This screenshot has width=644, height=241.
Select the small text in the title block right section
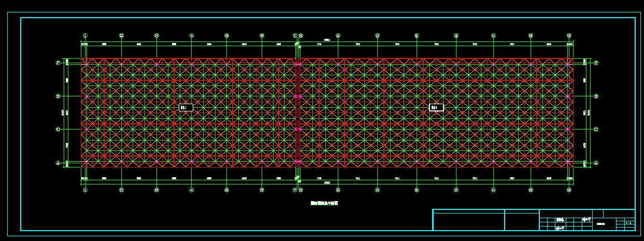pos(601,224)
